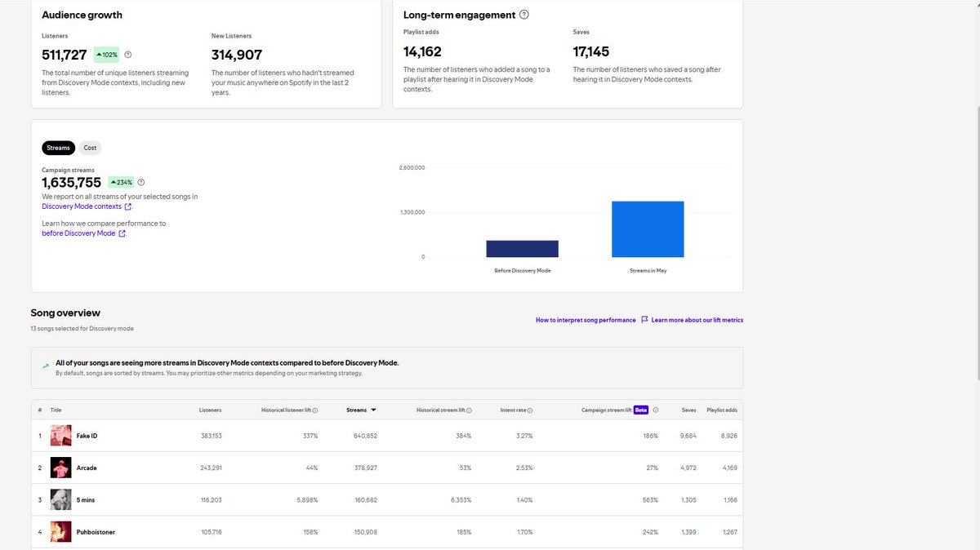The height and width of the screenshot is (550, 980).
Task: Click the 234% green growth badge
Action: pyautogui.click(x=121, y=183)
